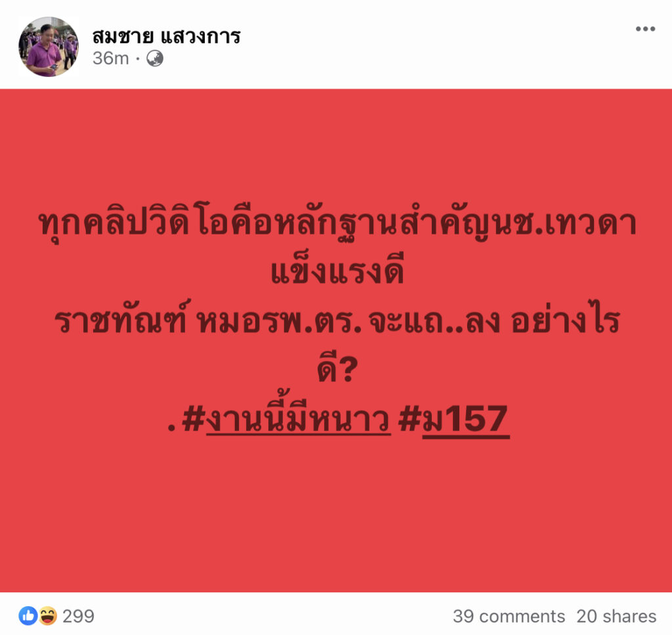This screenshot has height=635, width=672.
Task: View the 20 shares list
Action: [x=616, y=616]
